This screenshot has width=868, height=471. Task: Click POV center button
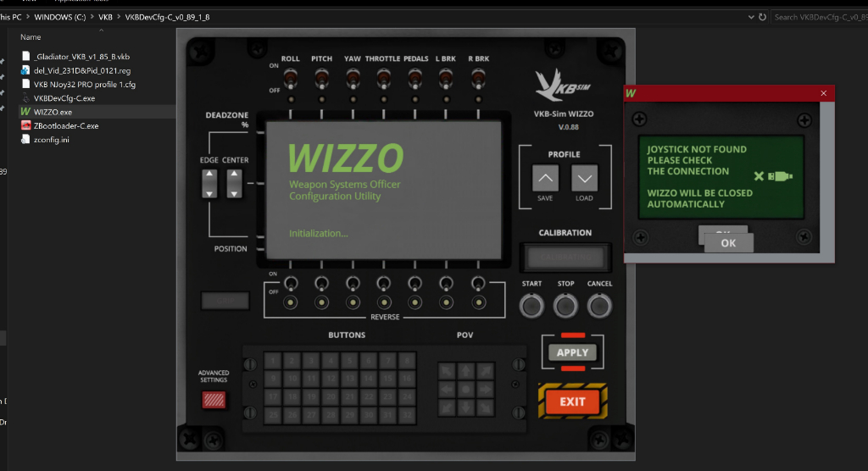coord(465,390)
